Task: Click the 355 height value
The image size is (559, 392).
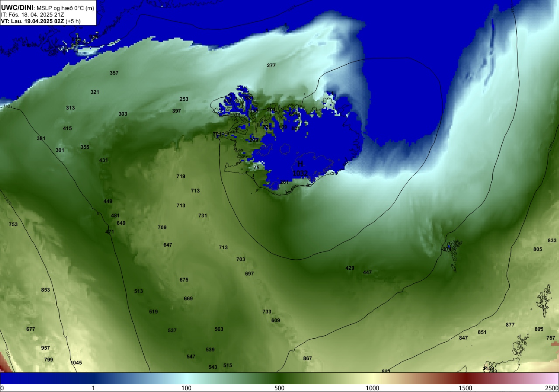Action: tap(85, 147)
